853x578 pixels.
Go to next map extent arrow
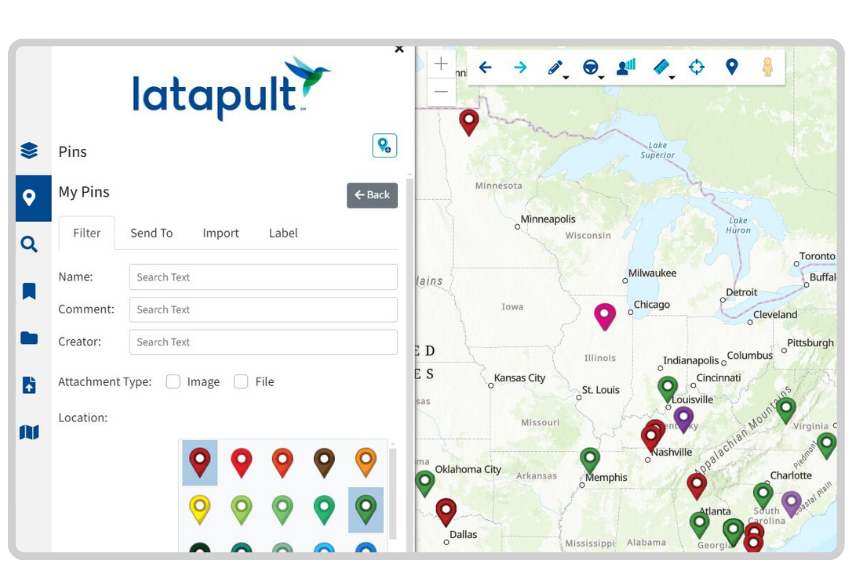click(x=520, y=67)
